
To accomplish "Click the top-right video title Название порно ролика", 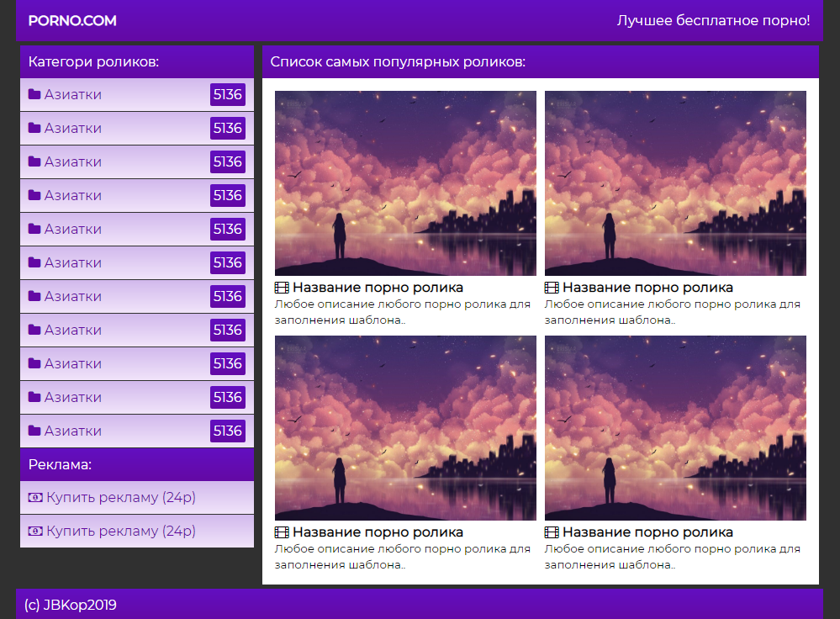I will click(647, 288).
